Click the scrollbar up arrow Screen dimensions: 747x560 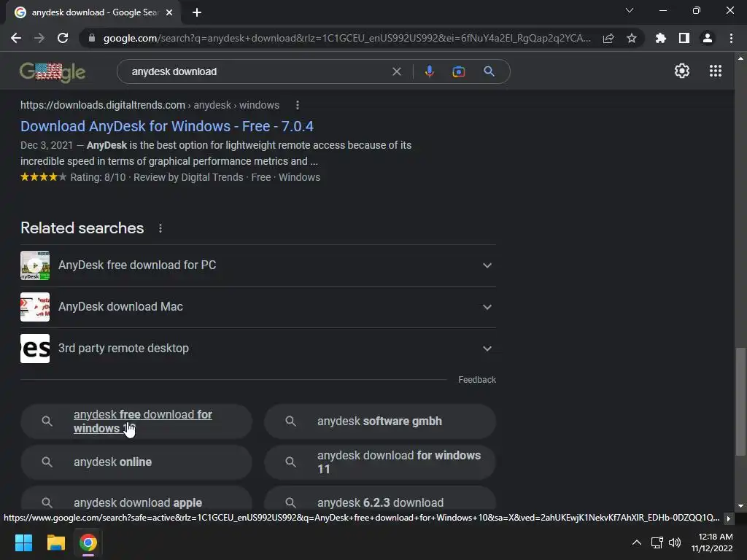[x=740, y=58]
